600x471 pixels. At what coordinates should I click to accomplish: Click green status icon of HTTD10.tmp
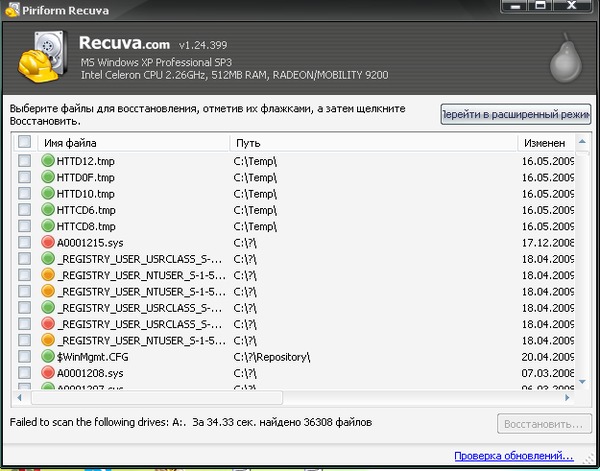48,193
